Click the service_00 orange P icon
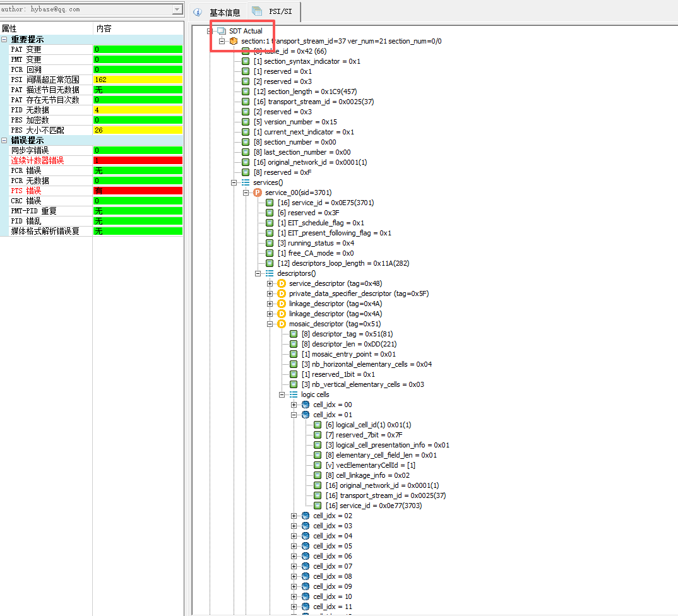Viewport: 678px width, 616px height. pos(258,192)
